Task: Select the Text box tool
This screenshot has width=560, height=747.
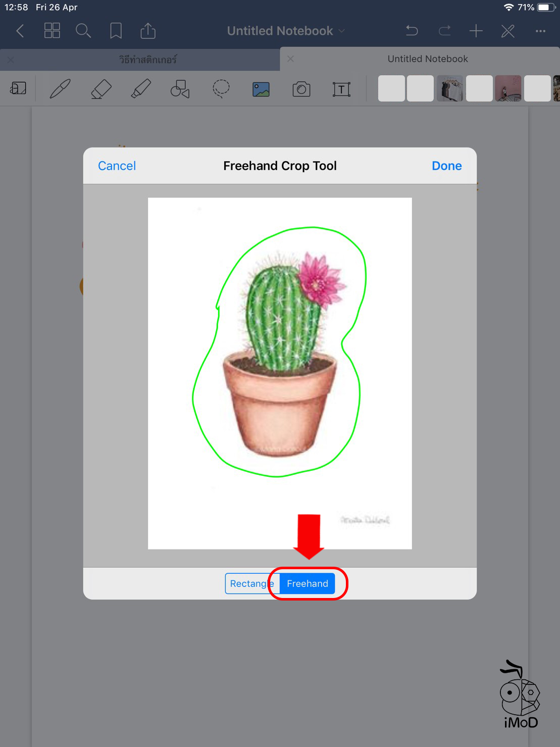Action: [x=341, y=89]
